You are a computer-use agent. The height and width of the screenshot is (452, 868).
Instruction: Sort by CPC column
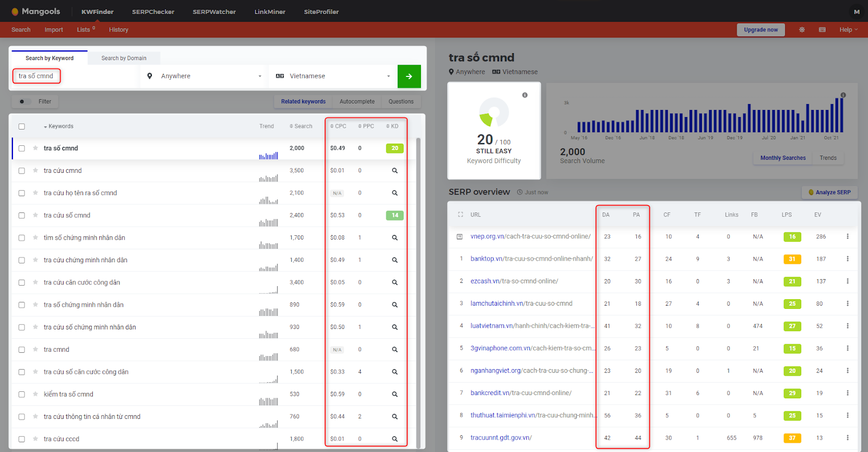[338, 126]
